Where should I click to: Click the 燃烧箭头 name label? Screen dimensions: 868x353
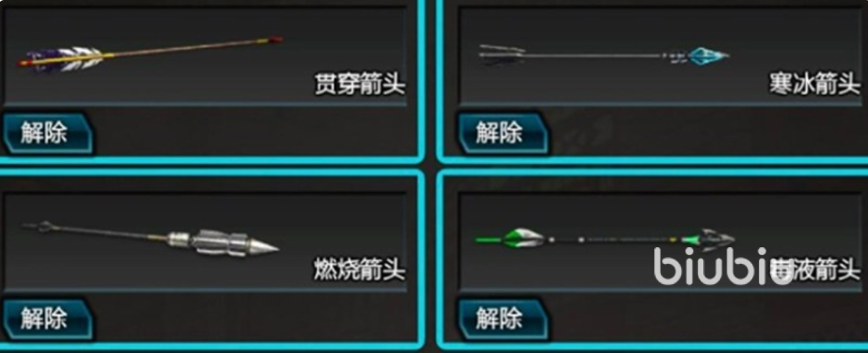[359, 270]
